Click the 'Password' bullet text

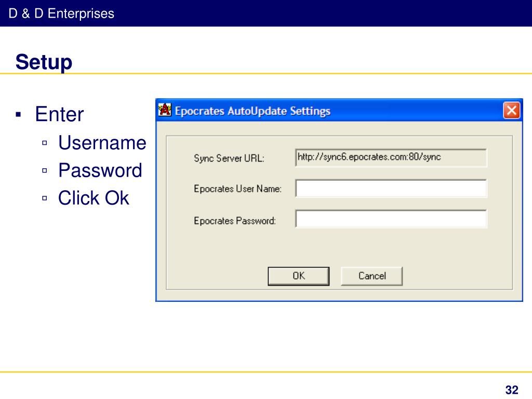click(100, 170)
